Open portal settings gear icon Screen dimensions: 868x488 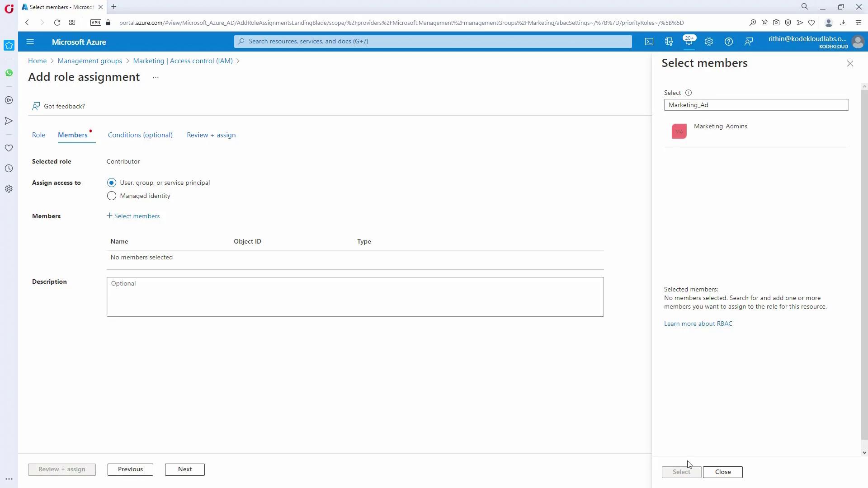coord(709,42)
